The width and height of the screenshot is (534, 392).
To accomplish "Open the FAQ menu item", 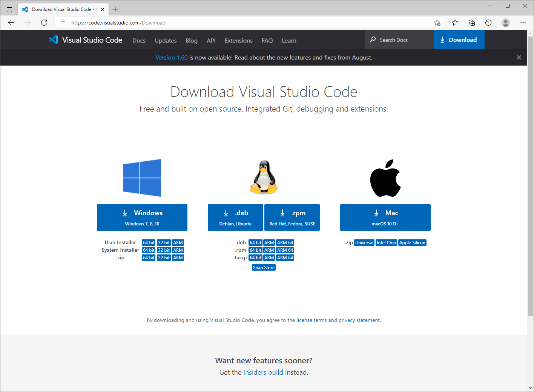I will [267, 40].
